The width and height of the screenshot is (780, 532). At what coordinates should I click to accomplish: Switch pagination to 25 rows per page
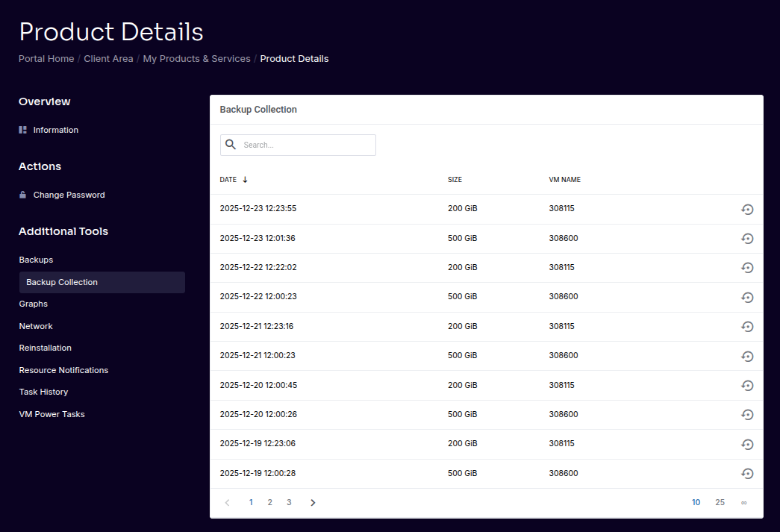(x=720, y=502)
